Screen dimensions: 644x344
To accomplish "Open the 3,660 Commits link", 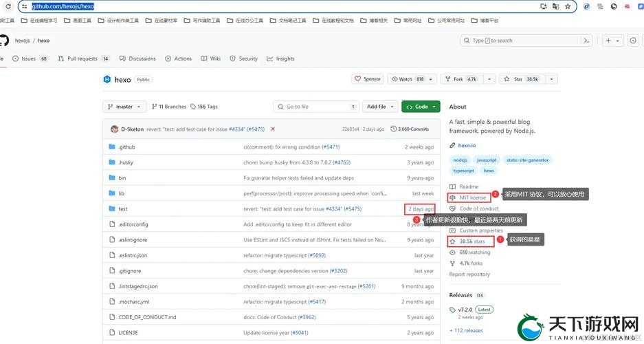I will (x=410, y=129).
